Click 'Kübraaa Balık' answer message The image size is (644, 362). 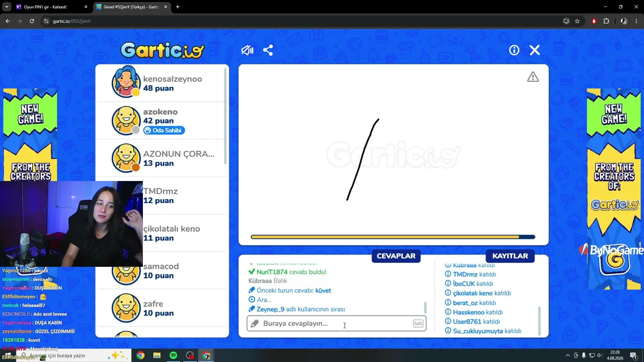click(x=268, y=281)
